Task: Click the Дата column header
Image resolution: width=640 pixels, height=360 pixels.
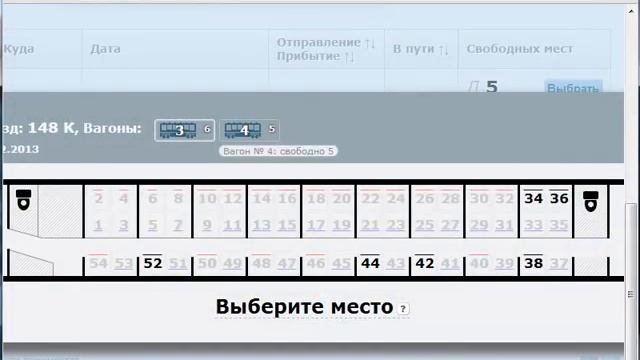Action: [105, 49]
